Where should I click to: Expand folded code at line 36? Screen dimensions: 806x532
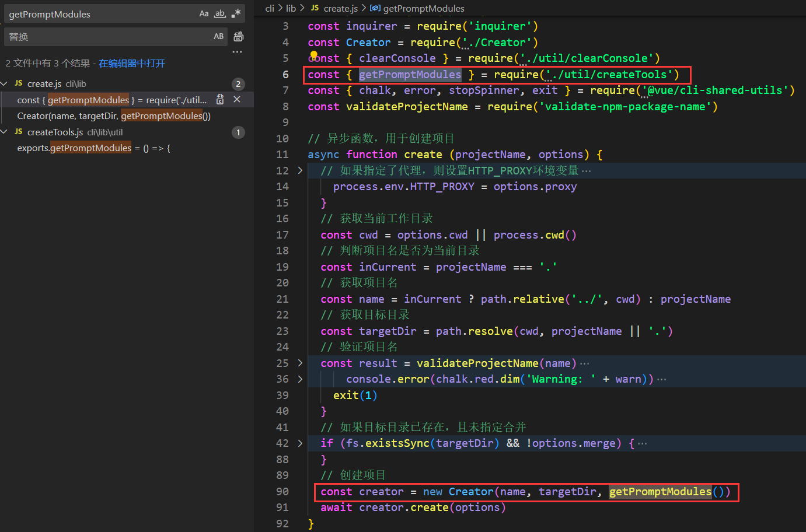tap(300, 379)
